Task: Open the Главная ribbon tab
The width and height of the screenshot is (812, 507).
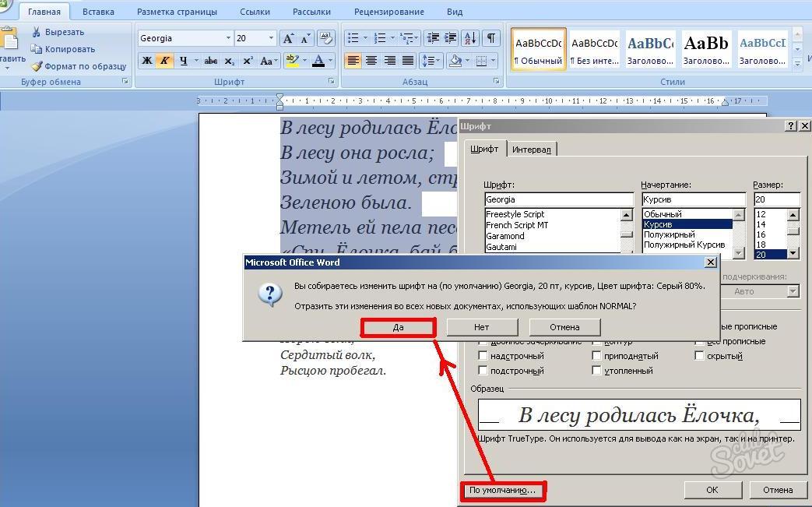Action: tap(44, 12)
